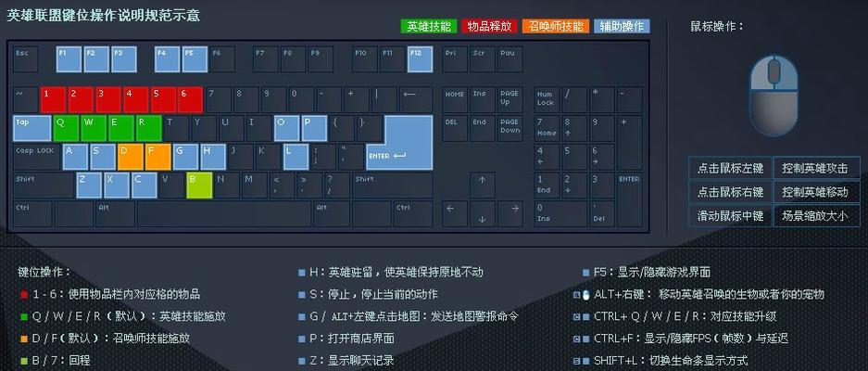Click the orange D summoner spell key
This screenshot has height=371, width=868.
[131, 156]
